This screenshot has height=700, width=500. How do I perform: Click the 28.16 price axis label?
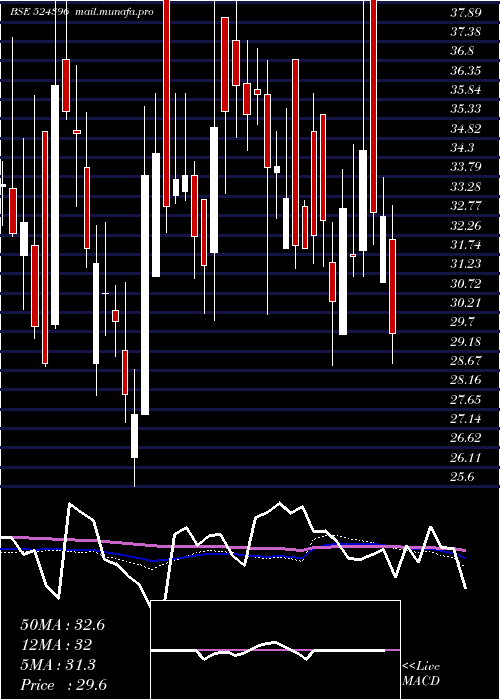point(466,380)
